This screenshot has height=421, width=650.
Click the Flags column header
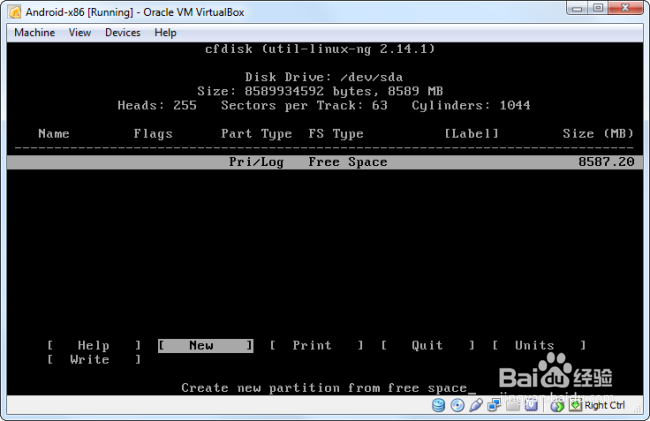[153, 133]
